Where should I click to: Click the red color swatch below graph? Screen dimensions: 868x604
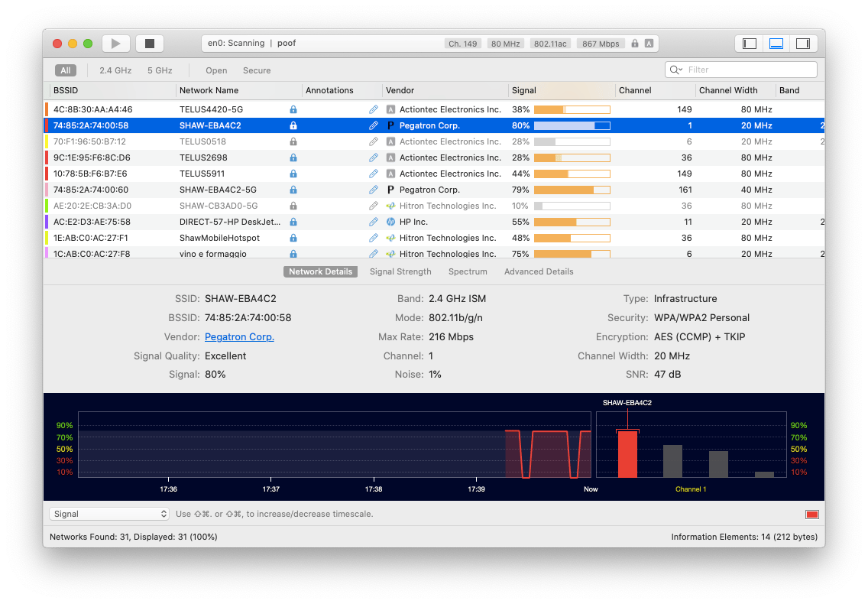click(811, 514)
